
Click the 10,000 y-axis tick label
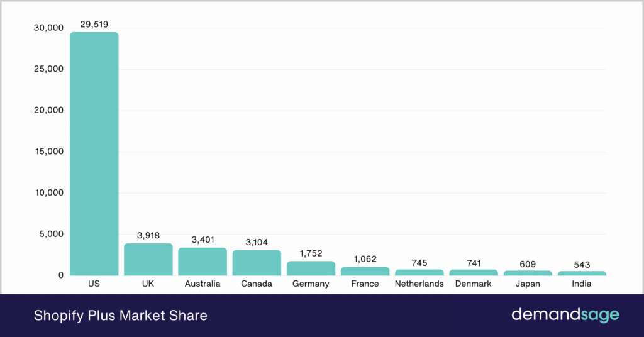[x=49, y=192]
